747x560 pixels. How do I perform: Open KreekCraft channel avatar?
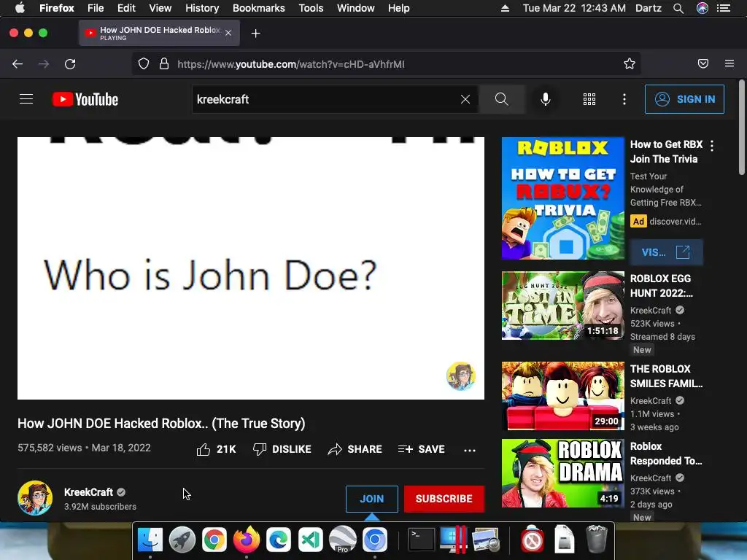[x=35, y=498]
